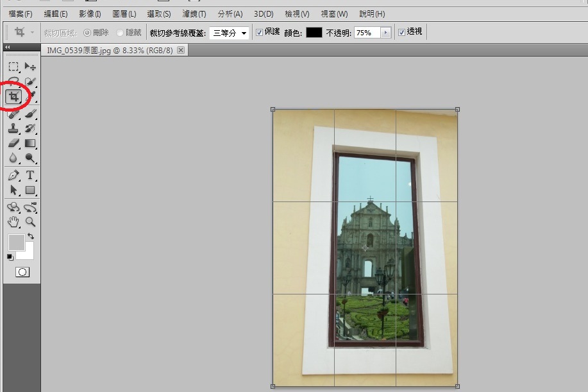
Task: Select the 3D Camera Rotate tool
Action: [30, 207]
